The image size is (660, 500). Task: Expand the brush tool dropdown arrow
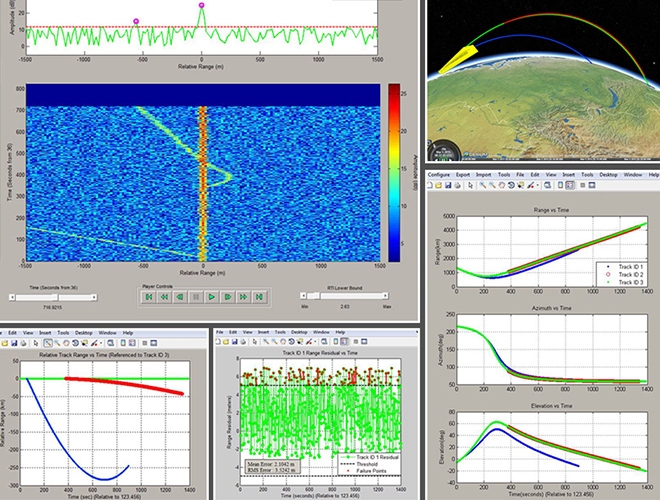[x=538, y=185]
